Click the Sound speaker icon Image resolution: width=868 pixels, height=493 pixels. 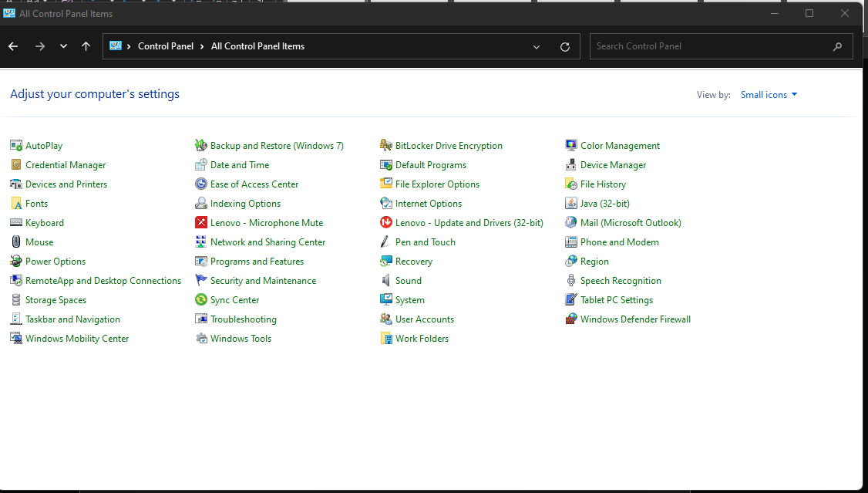386,281
